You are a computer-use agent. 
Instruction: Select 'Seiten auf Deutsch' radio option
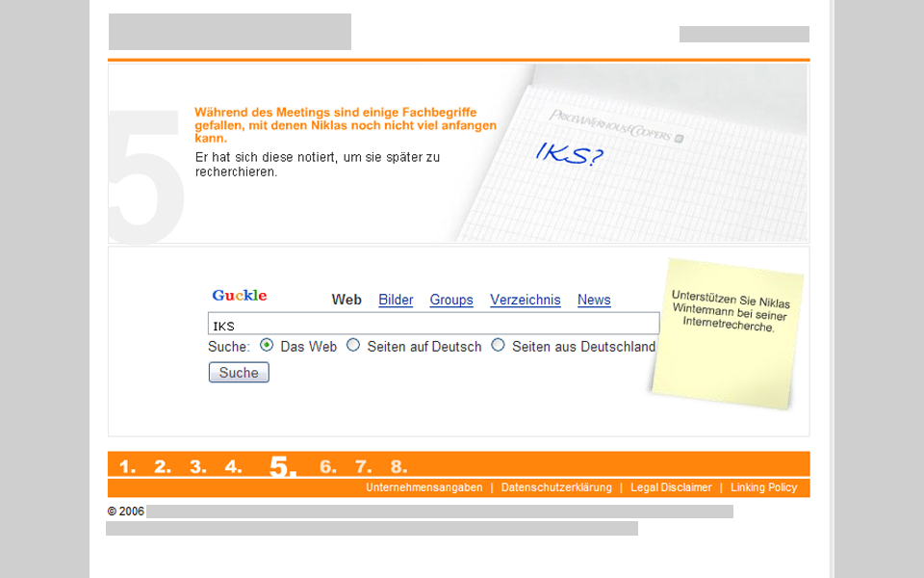pyautogui.click(x=353, y=345)
